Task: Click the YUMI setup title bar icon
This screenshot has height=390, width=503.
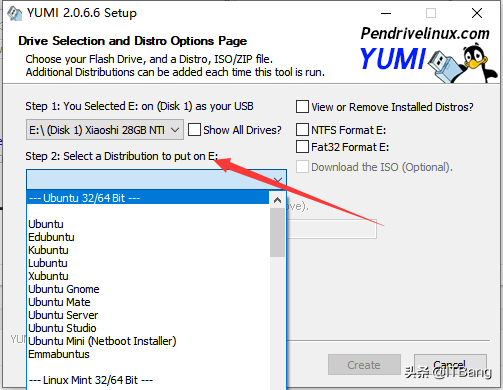Action: [x=14, y=13]
